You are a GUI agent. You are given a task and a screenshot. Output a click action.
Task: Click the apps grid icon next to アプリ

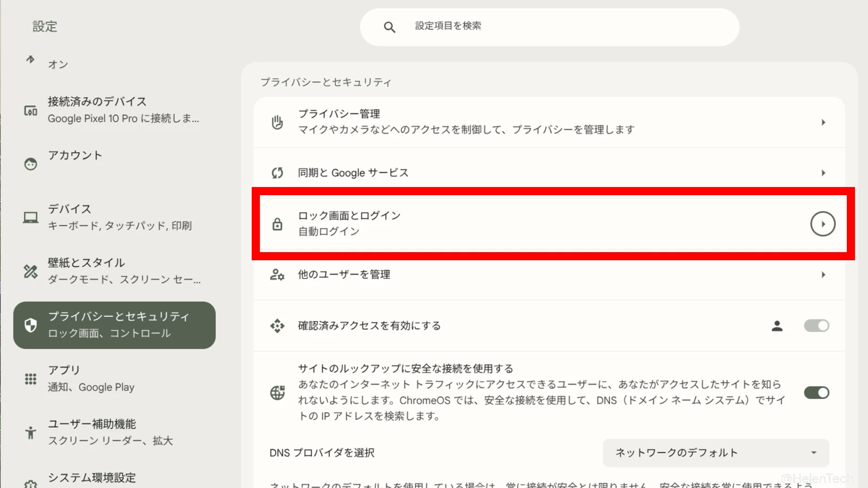pyautogui.click(x=31, y=379)
